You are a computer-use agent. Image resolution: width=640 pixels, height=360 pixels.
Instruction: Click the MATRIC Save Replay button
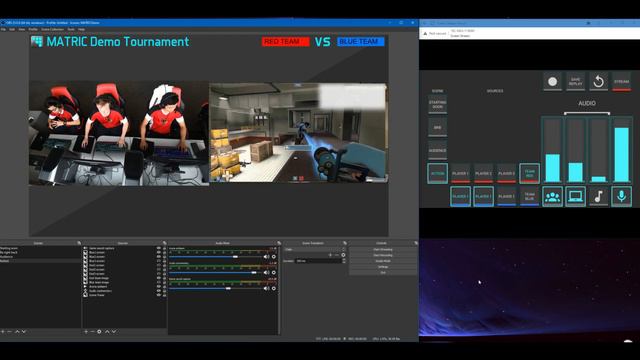pyautogui.click(x=576, y=82)
